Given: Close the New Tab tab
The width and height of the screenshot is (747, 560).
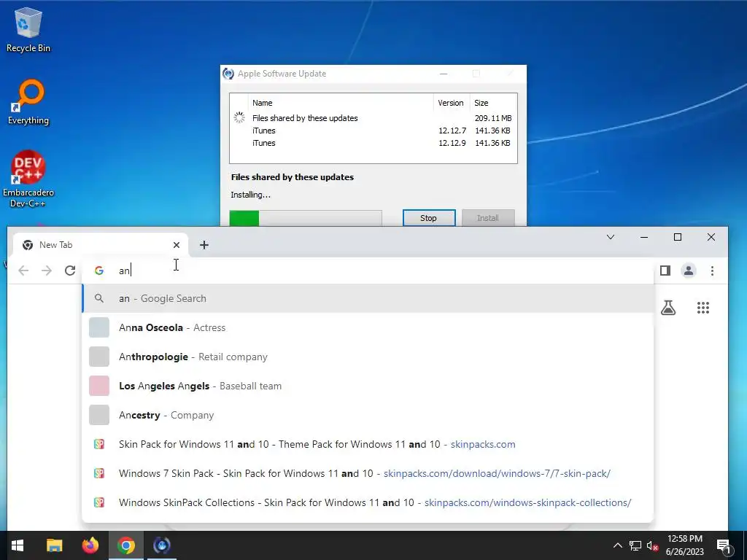Looking at the screenshot, I should (177, 245).
